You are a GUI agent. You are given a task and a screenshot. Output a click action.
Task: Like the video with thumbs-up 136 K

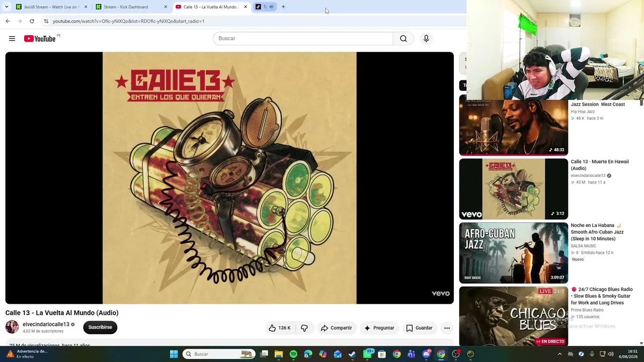click(280, 328)
